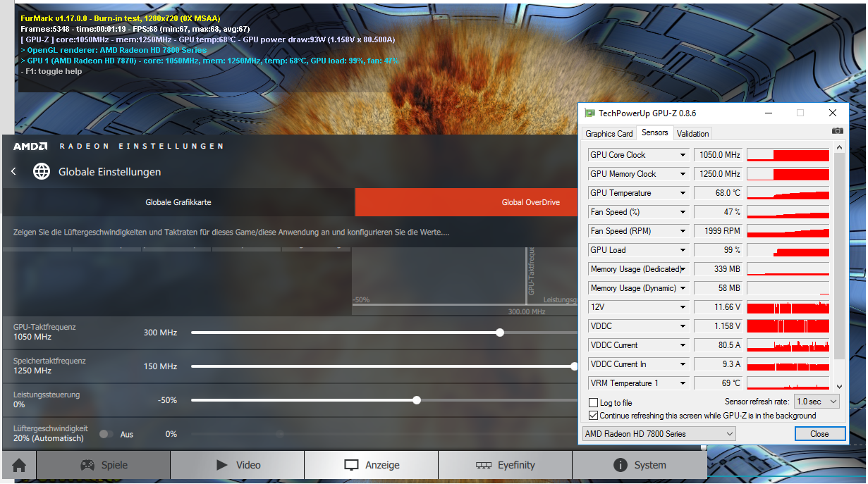This screenshot has height=484, width=868.
Task: Click the GPU Temperature 68.0 °C value
Action: (x=719, y=193)
